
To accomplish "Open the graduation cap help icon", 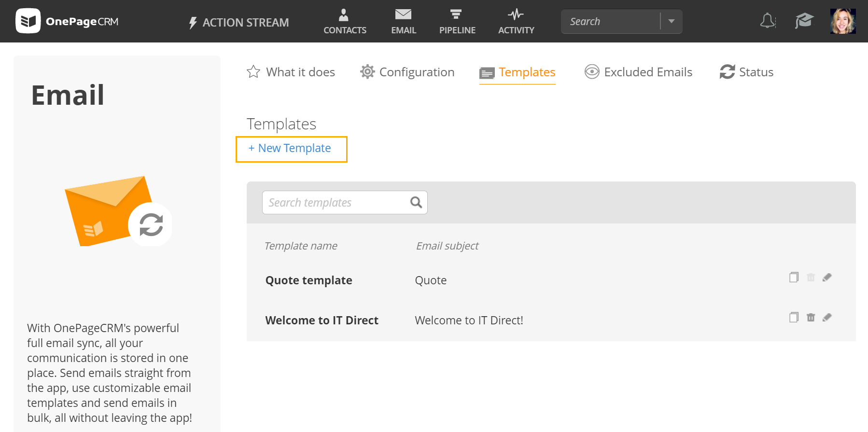I will click(804, 21).
